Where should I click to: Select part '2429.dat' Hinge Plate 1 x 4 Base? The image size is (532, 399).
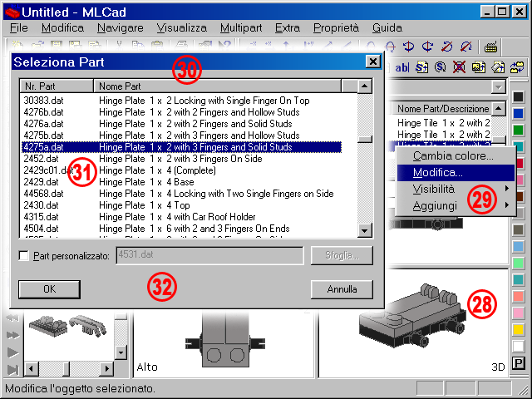tap(181, 182)
